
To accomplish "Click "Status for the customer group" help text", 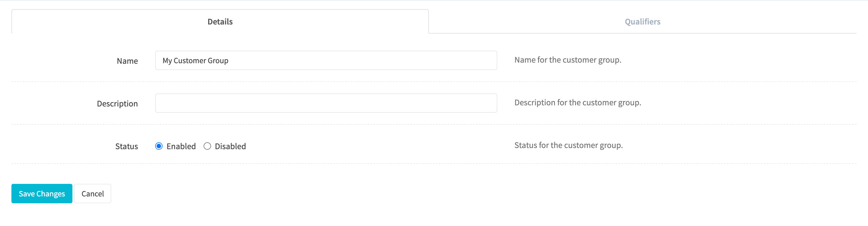I will tap(568, 145).
